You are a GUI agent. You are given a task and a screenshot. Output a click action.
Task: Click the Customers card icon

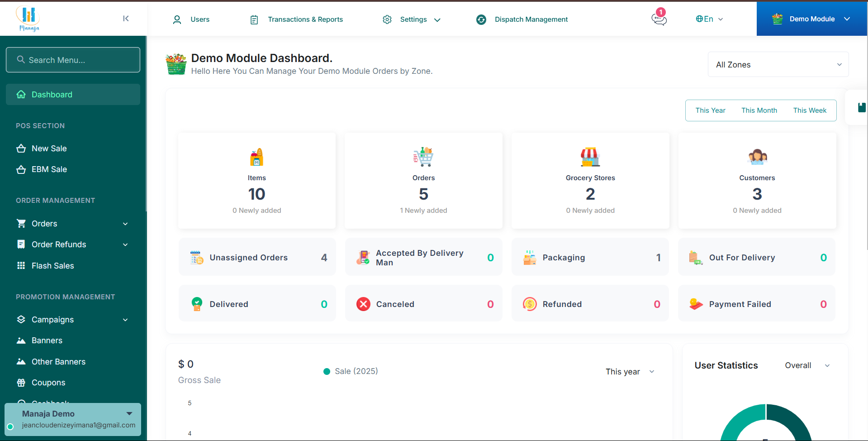[x=757, y=157]
